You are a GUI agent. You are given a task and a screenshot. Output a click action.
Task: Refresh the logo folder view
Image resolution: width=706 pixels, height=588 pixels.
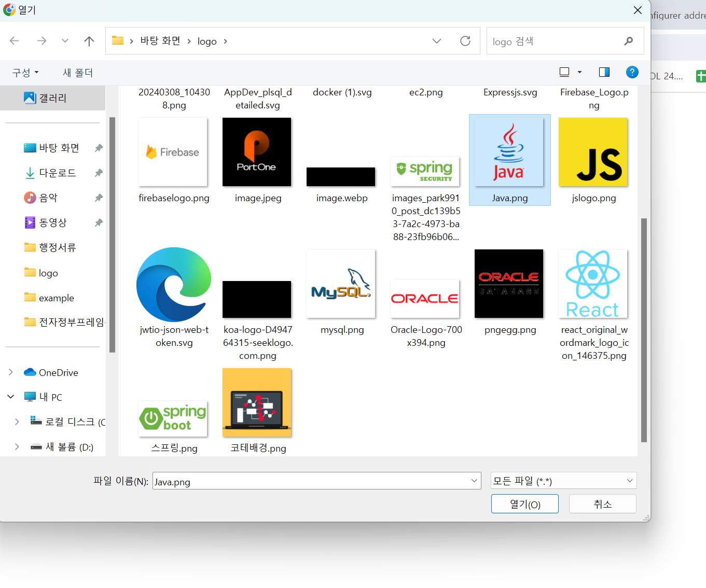click(x=465, y=41)
